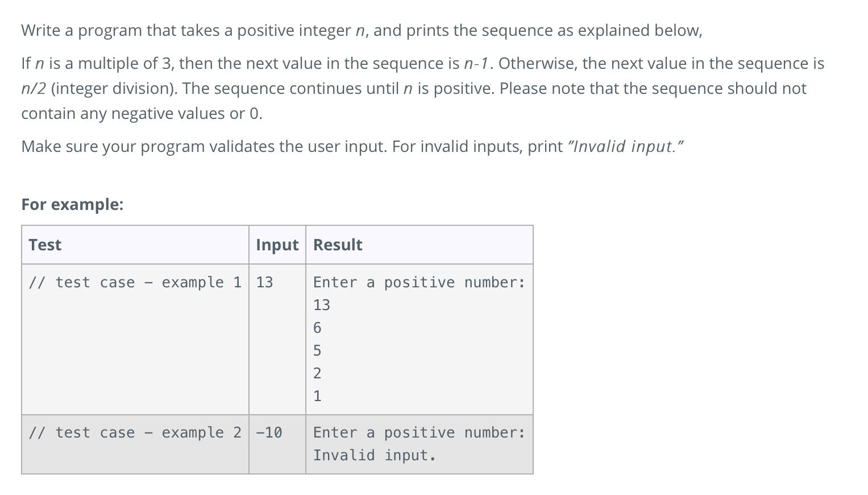Viewport: 868px width, 495px height.
Task: Click first 'Enter a positive number:' prompt line
Action: coord(420,282)
